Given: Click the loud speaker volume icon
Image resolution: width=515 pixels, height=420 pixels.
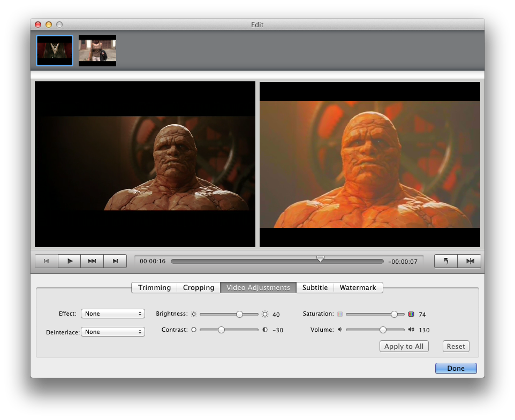Looking at the screenshot, I should (411, 330).
